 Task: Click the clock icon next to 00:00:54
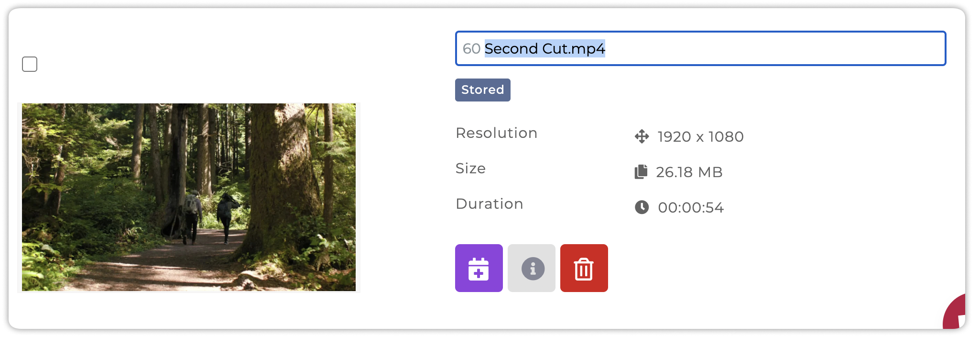(642, 207)
